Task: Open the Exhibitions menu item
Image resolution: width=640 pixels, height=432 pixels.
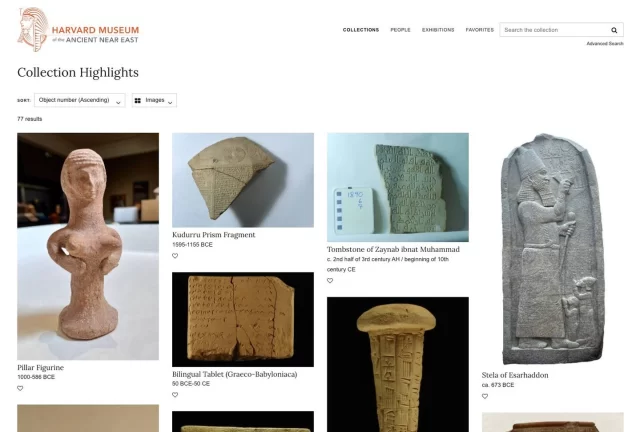Action: 438,30
